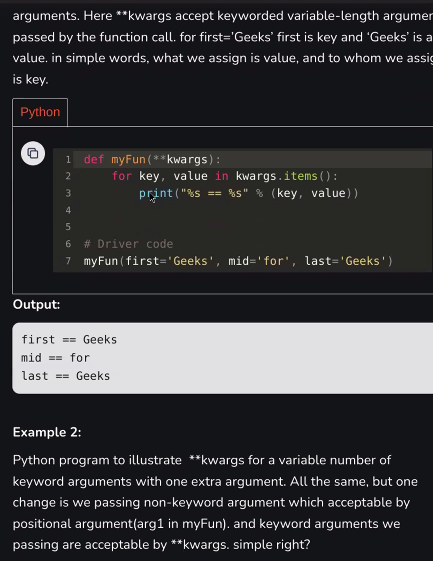Screen dimensions: 433x561
Task: Click line number 5 in code gutter
Action: click(x=68, y=227)
